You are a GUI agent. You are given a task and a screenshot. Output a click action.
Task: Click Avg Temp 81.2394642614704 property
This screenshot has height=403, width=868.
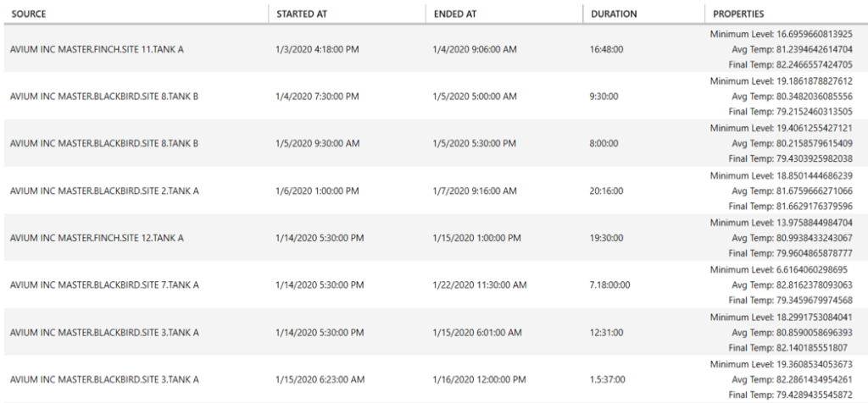click(x=793, y=49)
